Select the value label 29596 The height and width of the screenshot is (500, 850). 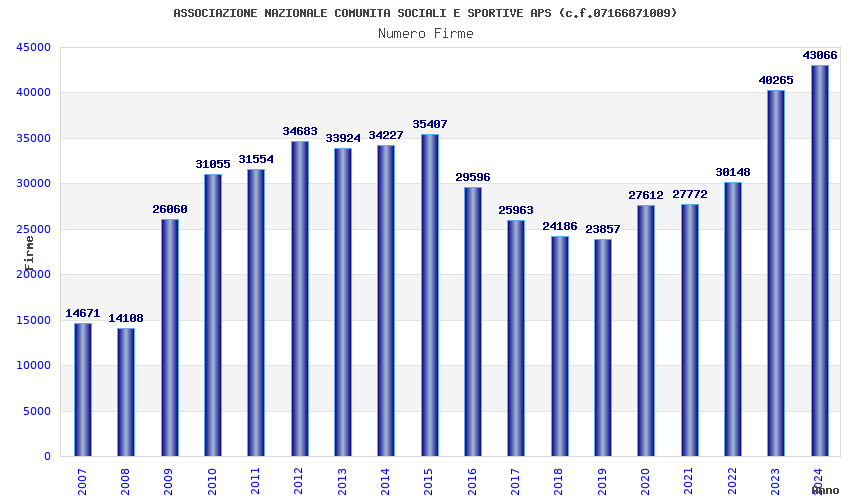click(x=473, y=177)
